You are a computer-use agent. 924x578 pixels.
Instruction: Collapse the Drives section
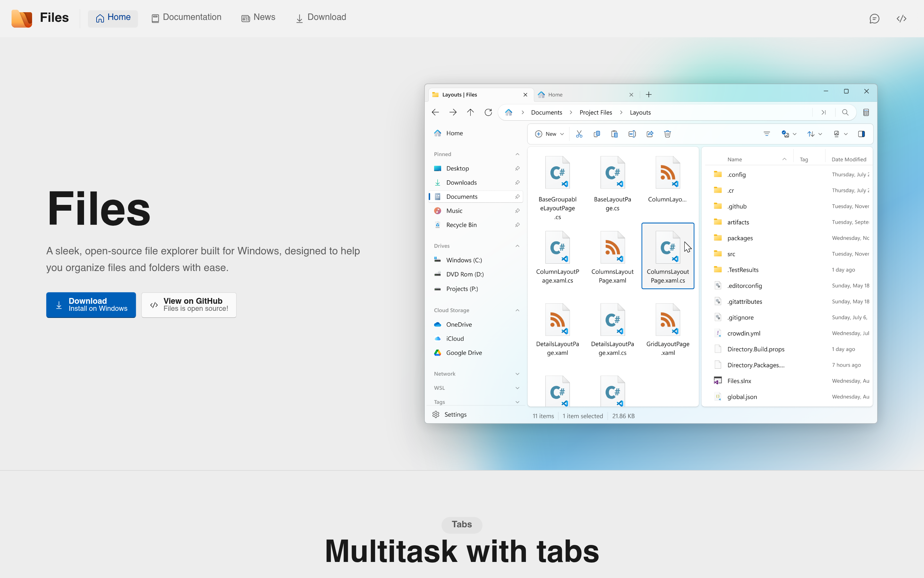coord(518,246)
